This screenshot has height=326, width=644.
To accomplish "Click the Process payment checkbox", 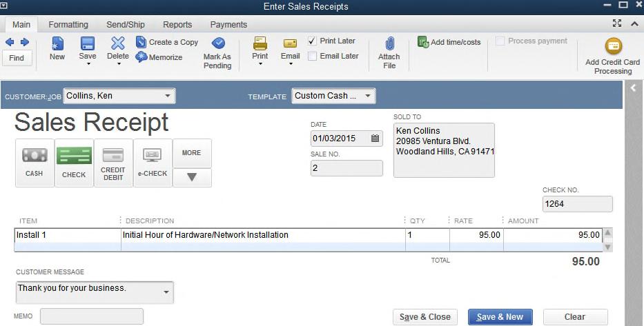I will [x=500, y=41].
